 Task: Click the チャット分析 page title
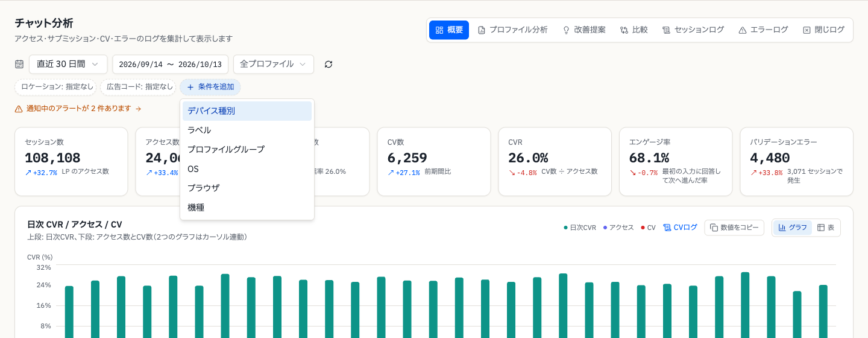click(44, 24)
